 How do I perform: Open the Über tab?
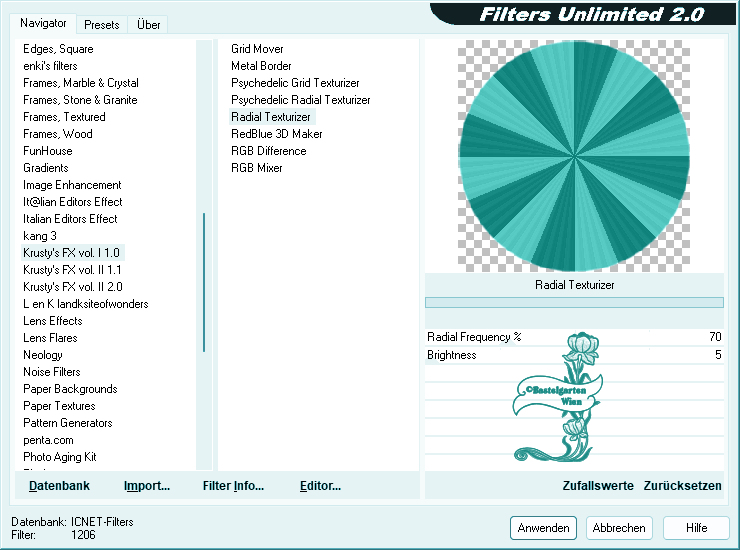(x=148, y=25)
